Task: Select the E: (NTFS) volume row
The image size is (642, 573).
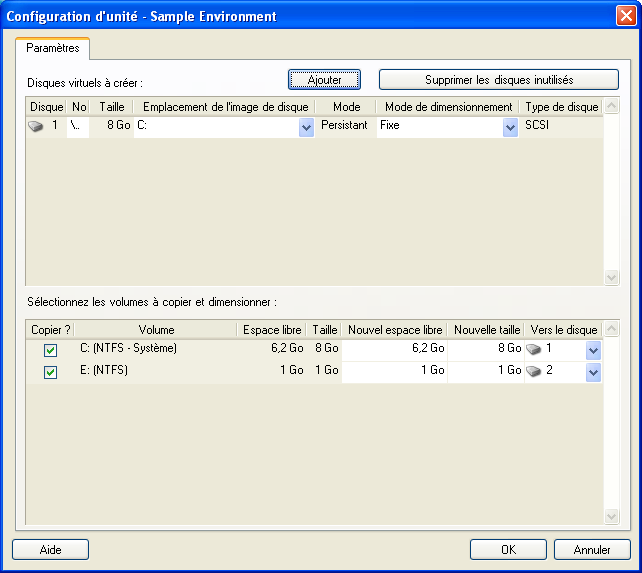Action: click(x=314, y=372)
